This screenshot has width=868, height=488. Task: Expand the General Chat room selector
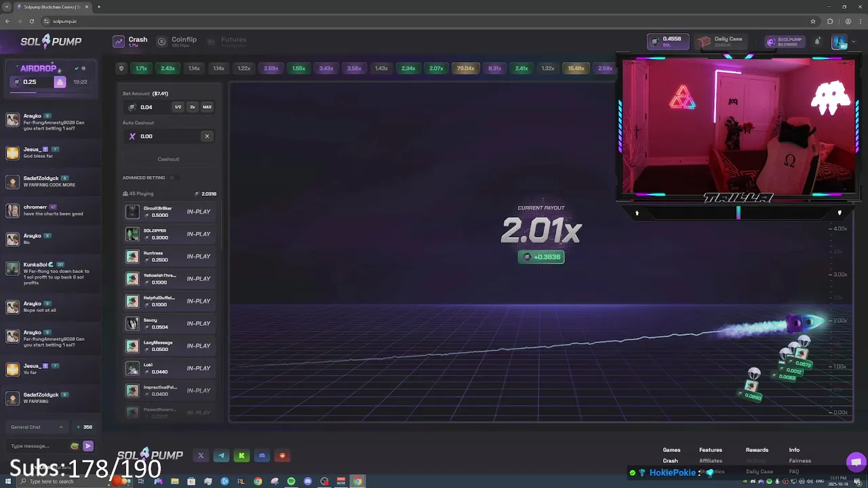37,427
